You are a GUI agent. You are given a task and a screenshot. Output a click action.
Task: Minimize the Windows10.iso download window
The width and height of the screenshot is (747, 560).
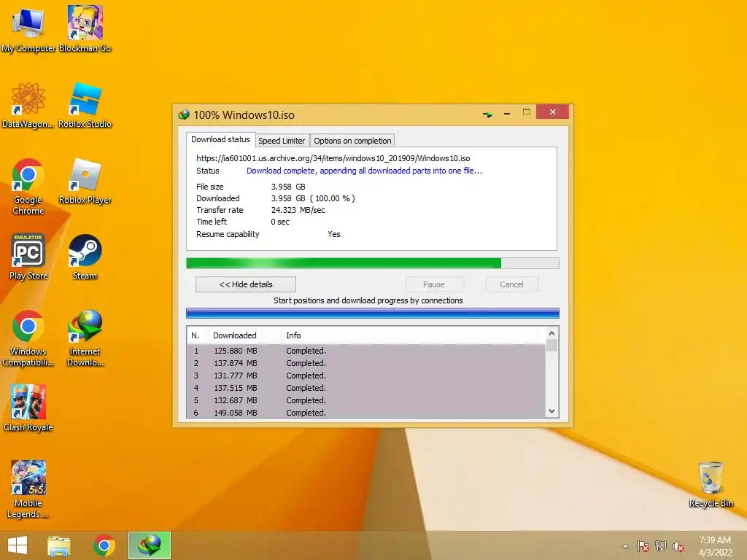(x=507, y=114)
